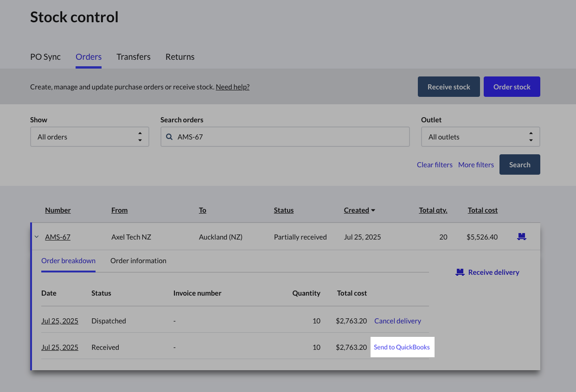This screenshot has width=576, height=392.
Task: Click the $2,763.20 cost in the Dispatched row
Action: [x=352, y=321]
